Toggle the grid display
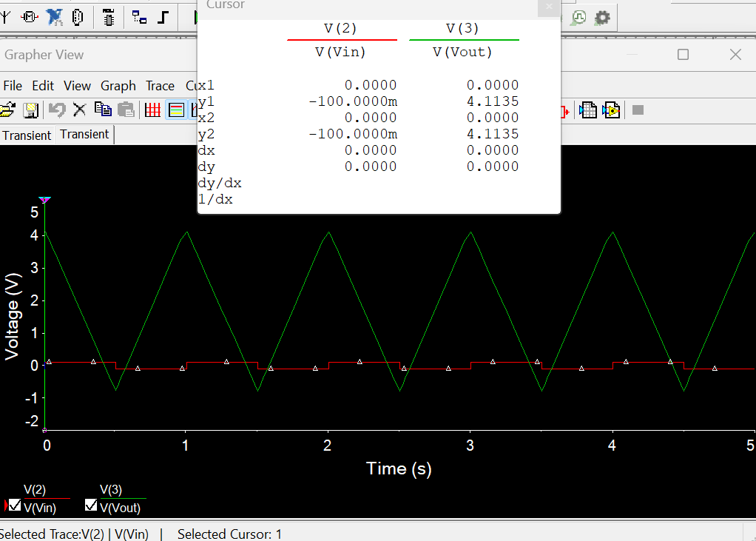The width and height of the screenshot is (756, 541). [153, 110]
